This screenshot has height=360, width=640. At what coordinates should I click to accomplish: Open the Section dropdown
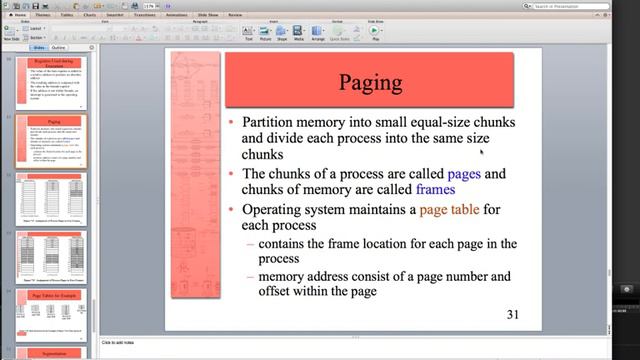(x=35, y=38)
